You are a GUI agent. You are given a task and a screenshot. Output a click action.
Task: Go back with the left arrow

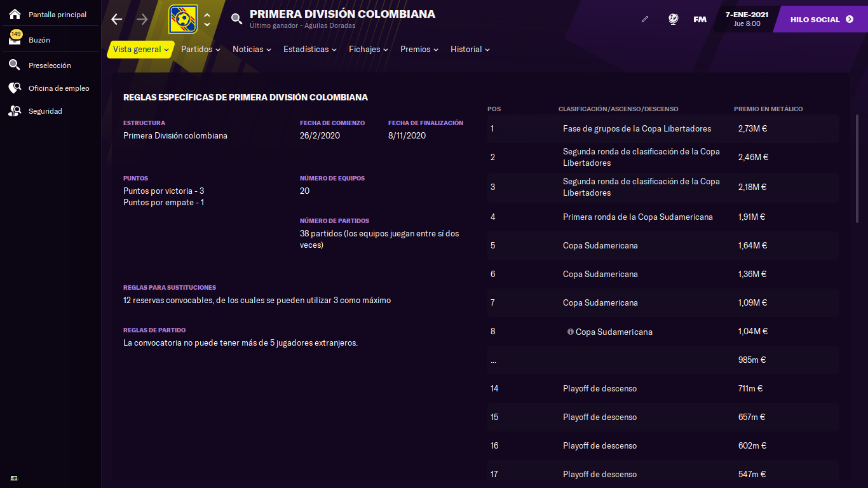click(116, 19)
